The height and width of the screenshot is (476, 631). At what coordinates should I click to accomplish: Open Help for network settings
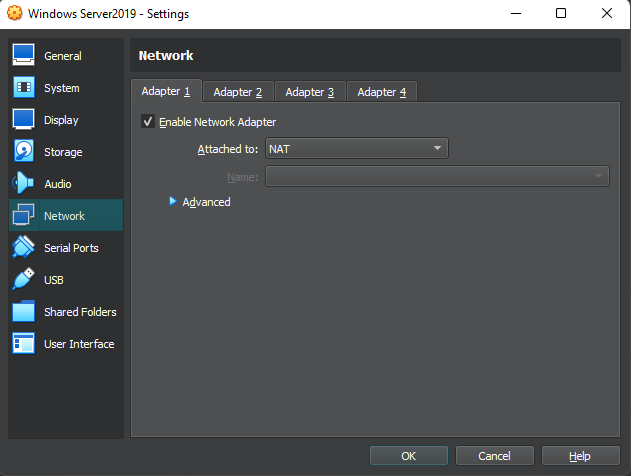pos(580,456)
